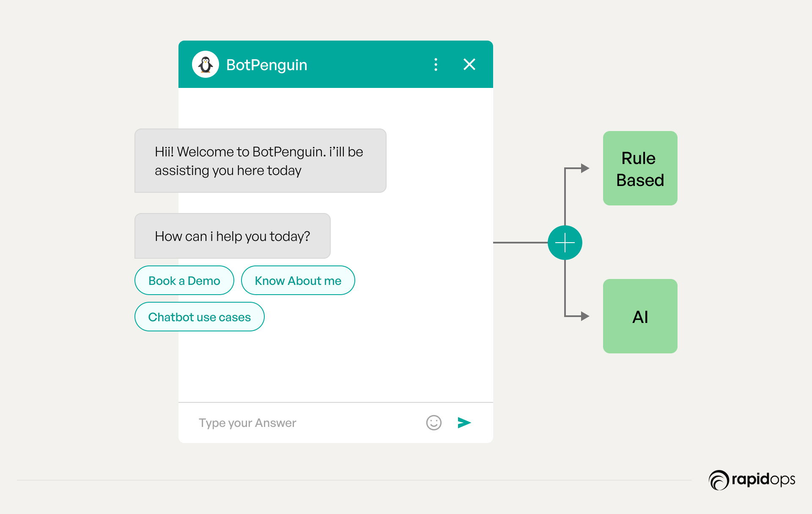Viewport: 812px width, 514px height.
Task: Close the BotPenguin chat window
Action: (469, 64)
